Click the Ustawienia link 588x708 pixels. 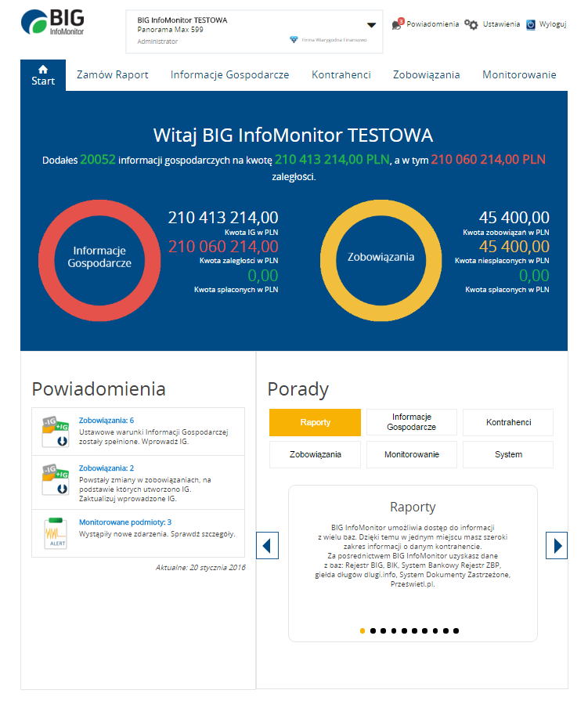tap(501, 24)
